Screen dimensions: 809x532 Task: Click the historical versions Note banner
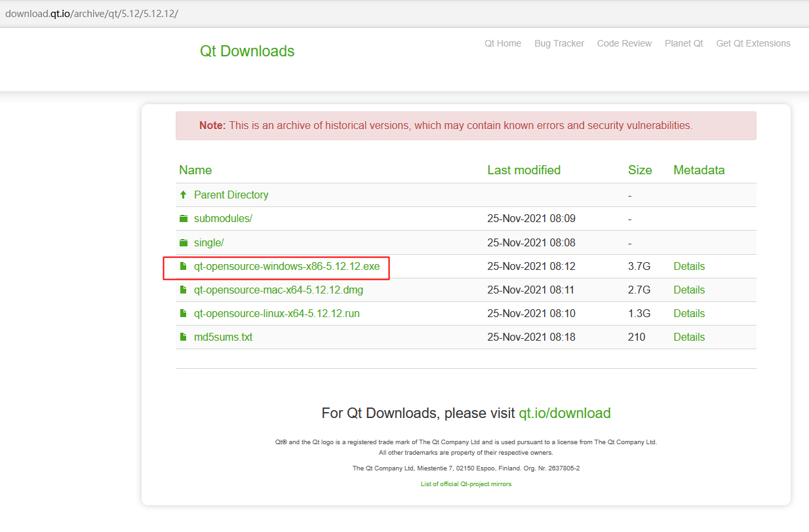465,126
